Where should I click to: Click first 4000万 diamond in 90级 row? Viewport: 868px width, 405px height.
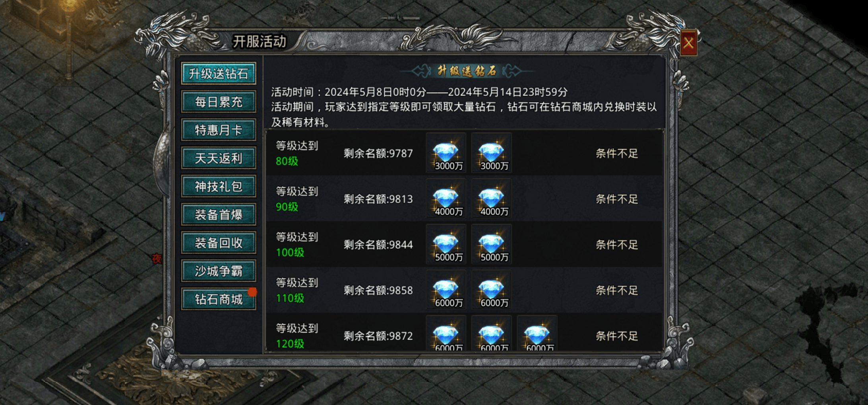(446, 199)
